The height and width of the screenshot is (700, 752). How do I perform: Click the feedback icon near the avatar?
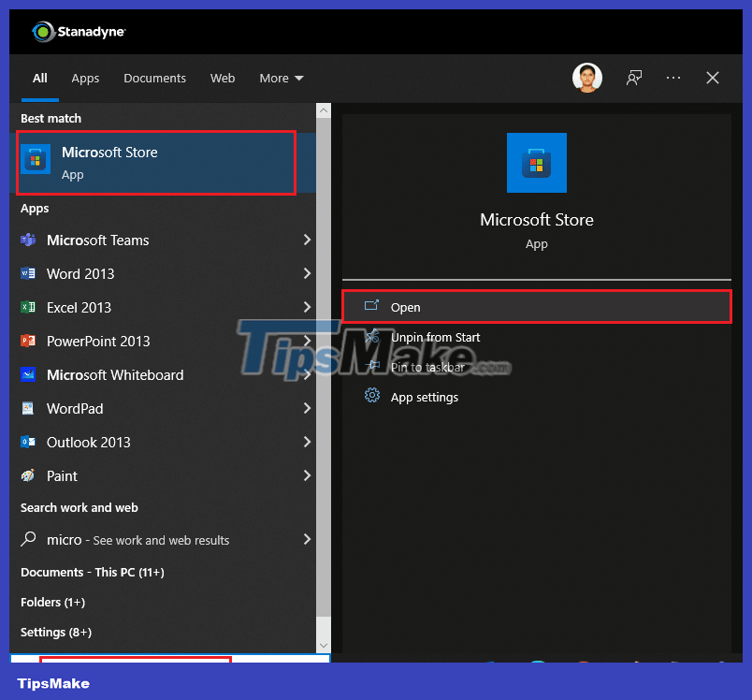click(x=634, y=78)
